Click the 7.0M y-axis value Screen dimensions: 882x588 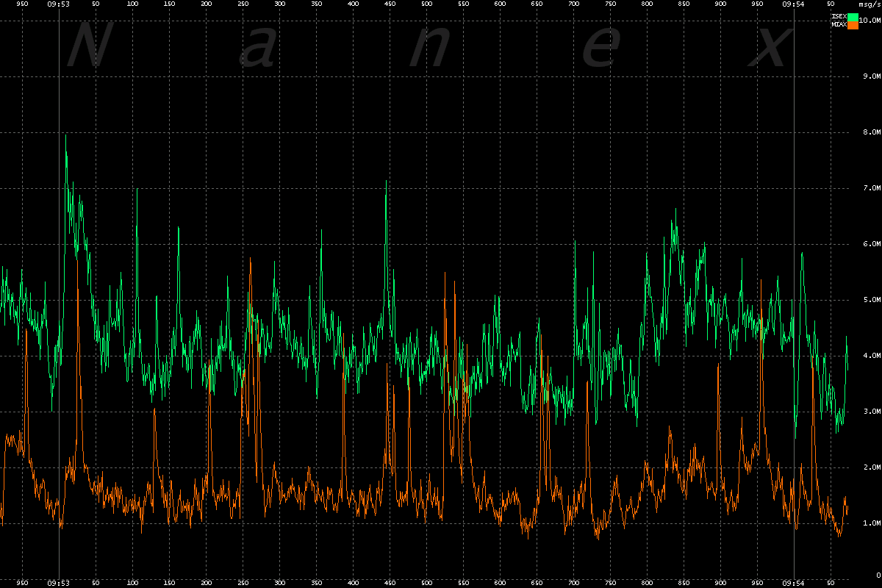[x=872, y=188]
